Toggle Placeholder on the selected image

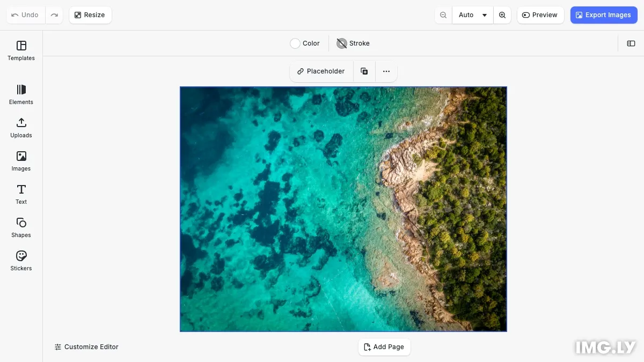[321, 71]
